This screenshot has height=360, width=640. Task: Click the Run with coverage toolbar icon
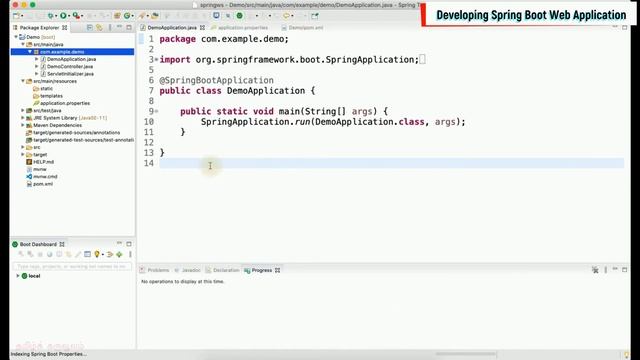pyautogui.click(x=76, y=16)
